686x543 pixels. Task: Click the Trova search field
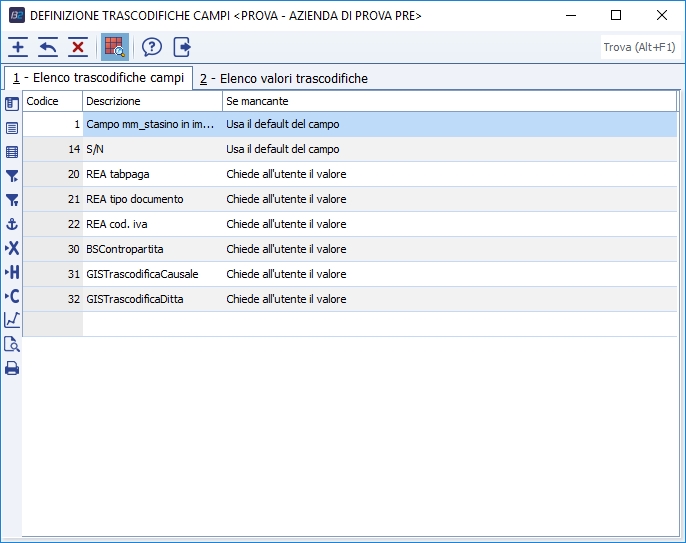[640, 47]
